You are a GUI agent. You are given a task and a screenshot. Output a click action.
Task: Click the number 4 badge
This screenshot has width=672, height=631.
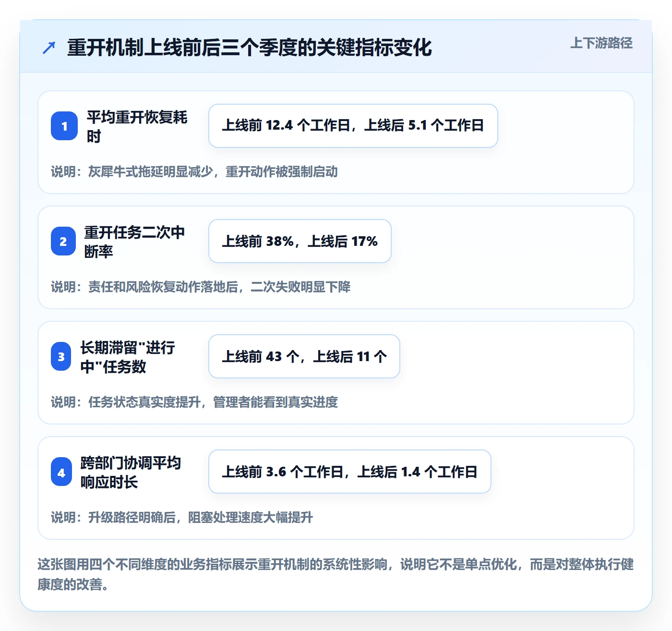(61, 472)
